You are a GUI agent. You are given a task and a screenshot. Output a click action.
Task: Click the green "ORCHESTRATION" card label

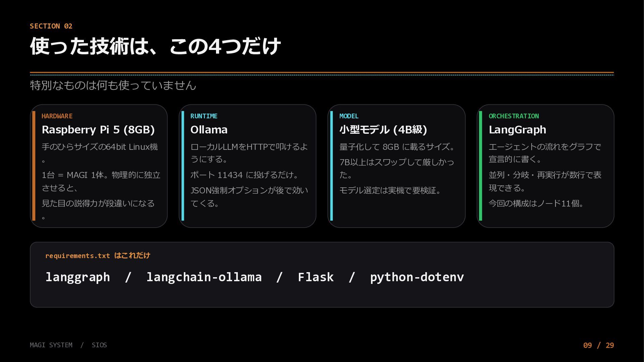(514, 116)
